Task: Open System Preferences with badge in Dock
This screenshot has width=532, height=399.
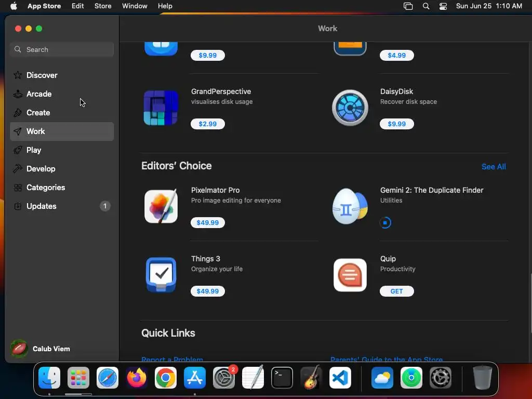Action: point(224,378)
